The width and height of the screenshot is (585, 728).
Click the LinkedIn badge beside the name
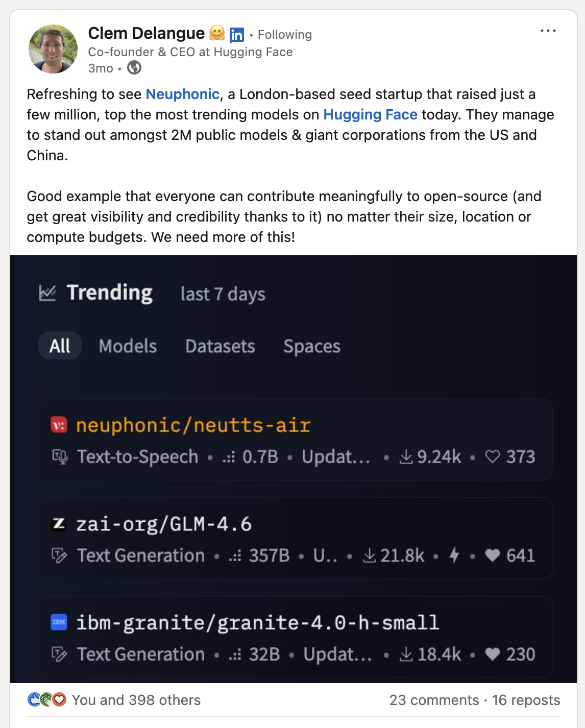(236, 35)
